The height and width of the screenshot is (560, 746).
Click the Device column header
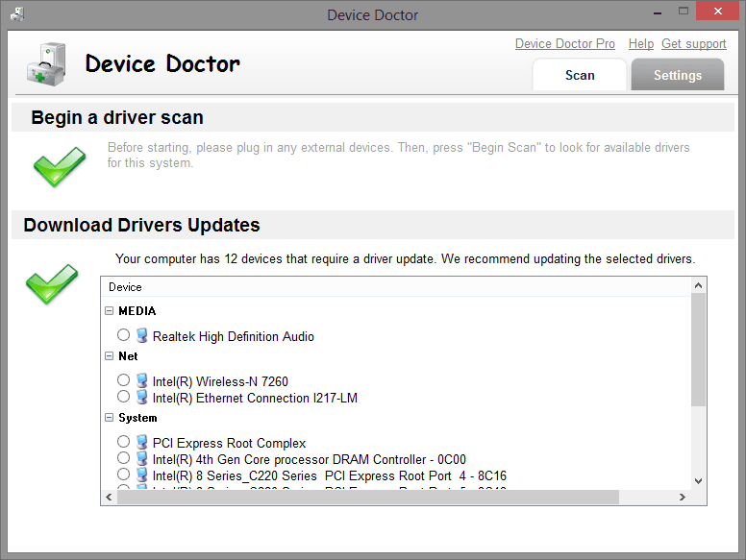click(396, 286)
